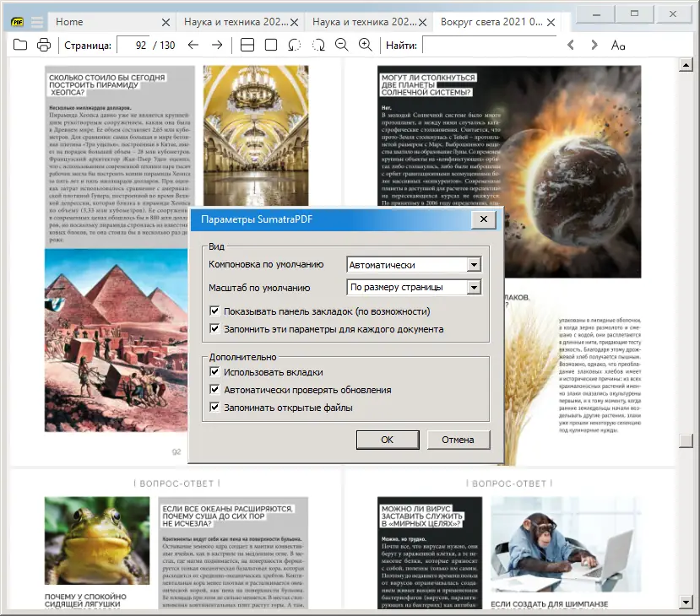Print the document via printer icon
This screenshot has height=616, width=700.
[44, 45]
